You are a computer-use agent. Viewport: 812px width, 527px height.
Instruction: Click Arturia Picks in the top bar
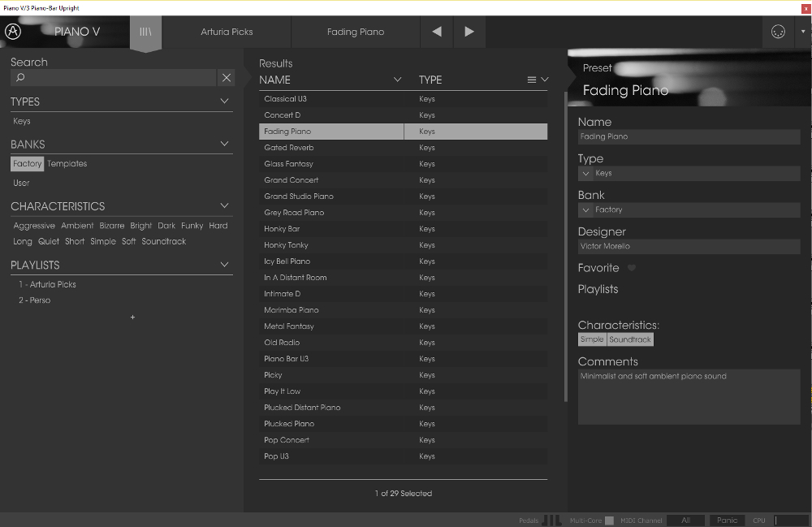[227, 32]
